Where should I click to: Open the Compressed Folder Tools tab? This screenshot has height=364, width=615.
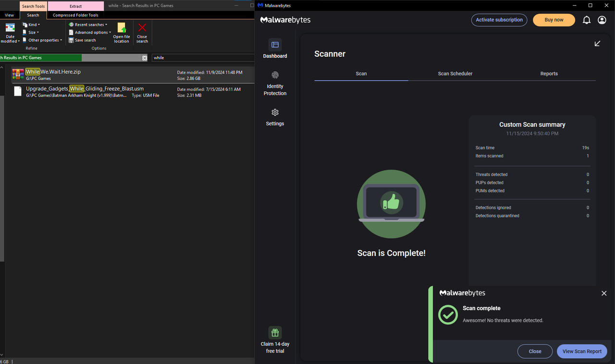[x=75, y=15]
